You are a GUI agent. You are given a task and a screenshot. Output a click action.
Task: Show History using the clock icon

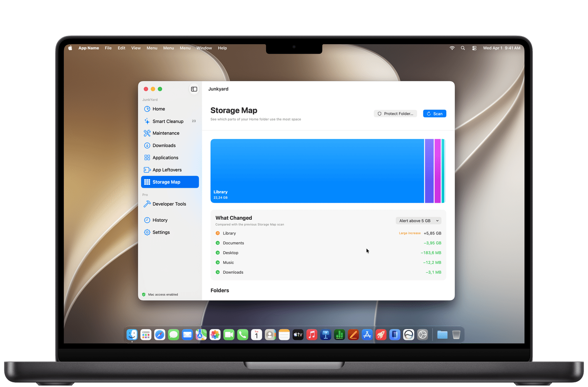[147, 220]
